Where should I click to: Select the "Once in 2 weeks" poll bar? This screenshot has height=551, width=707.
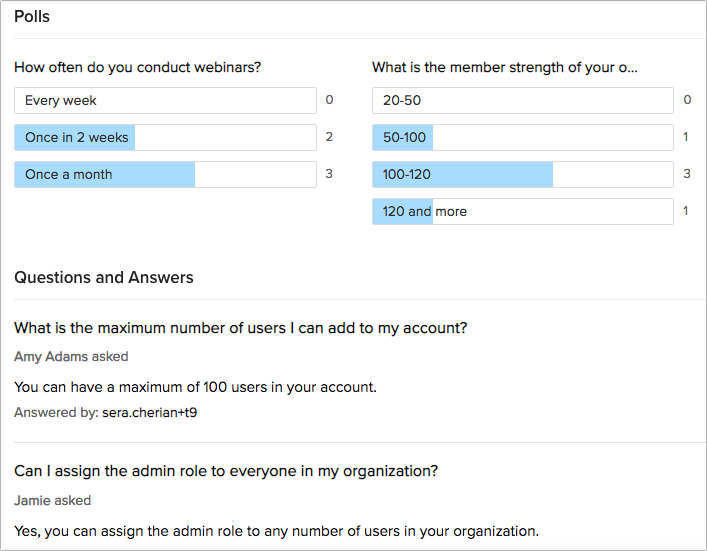(x=165, y=137)
